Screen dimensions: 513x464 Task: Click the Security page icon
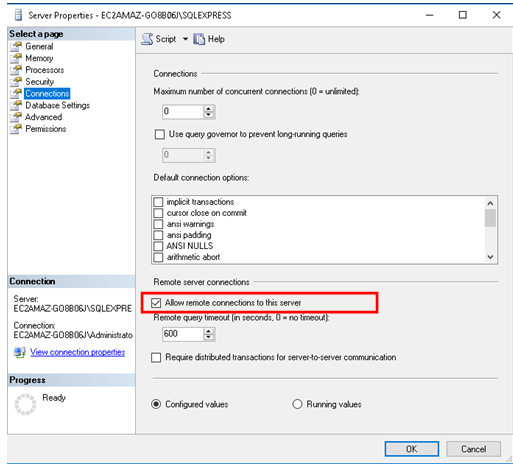(x=16, y=82)
